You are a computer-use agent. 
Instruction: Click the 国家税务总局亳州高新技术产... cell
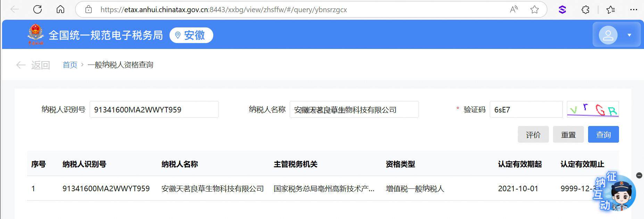pos(324,188)
